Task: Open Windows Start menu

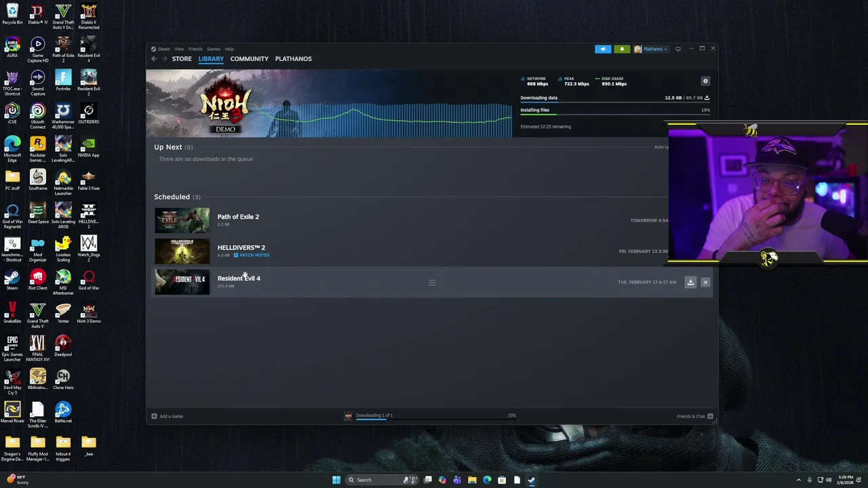Action: tap(336, 480)
